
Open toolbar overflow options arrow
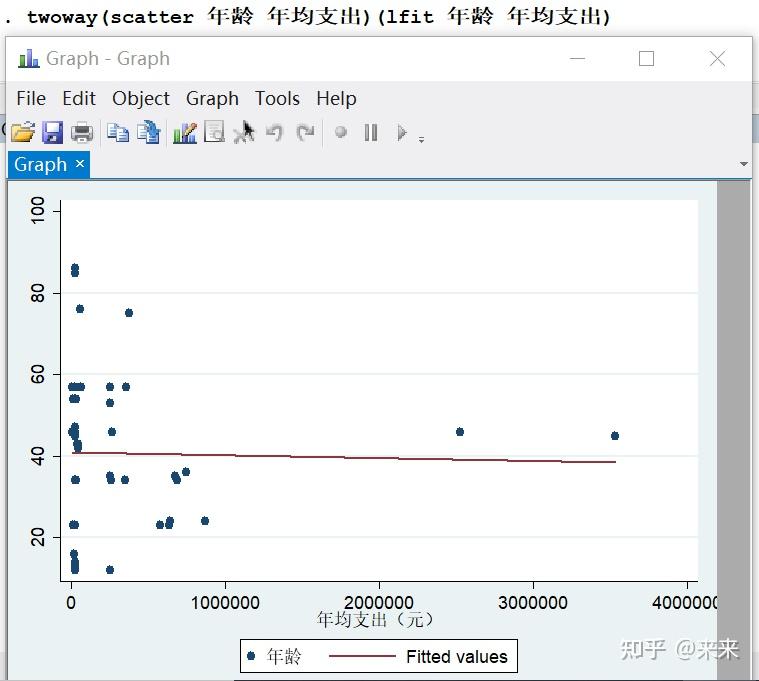[422, 140]
